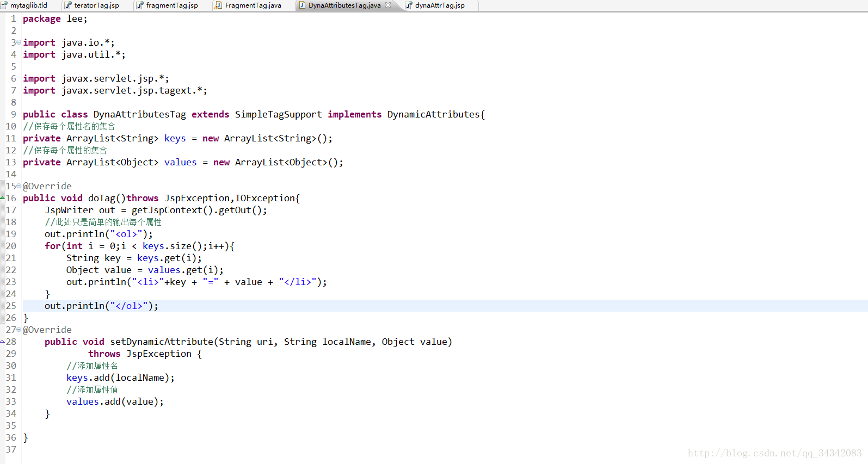Viewport: 868px width, 464px height.
Task: Click line number 1 in the gutter
Action: point(14,18)
